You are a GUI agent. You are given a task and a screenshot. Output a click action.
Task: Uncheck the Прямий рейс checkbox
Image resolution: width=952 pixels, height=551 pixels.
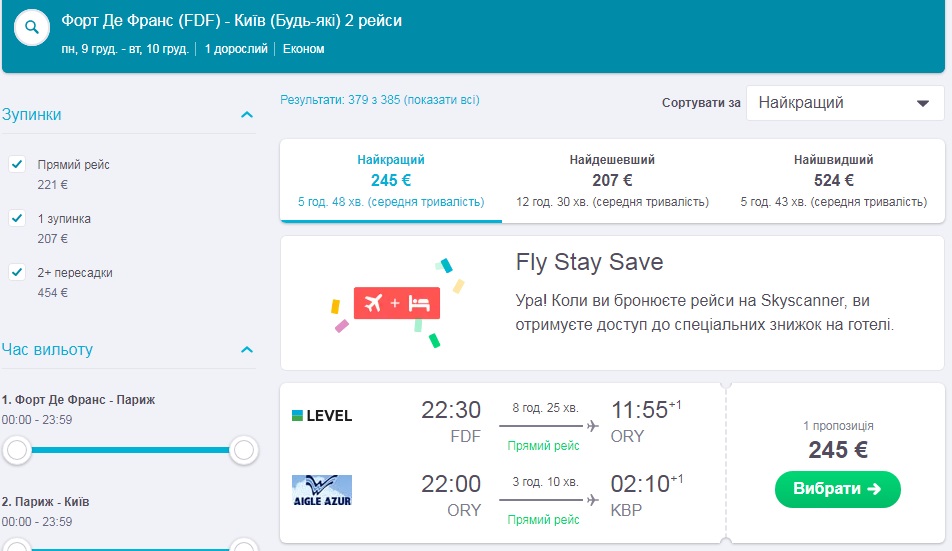[17, 164]
